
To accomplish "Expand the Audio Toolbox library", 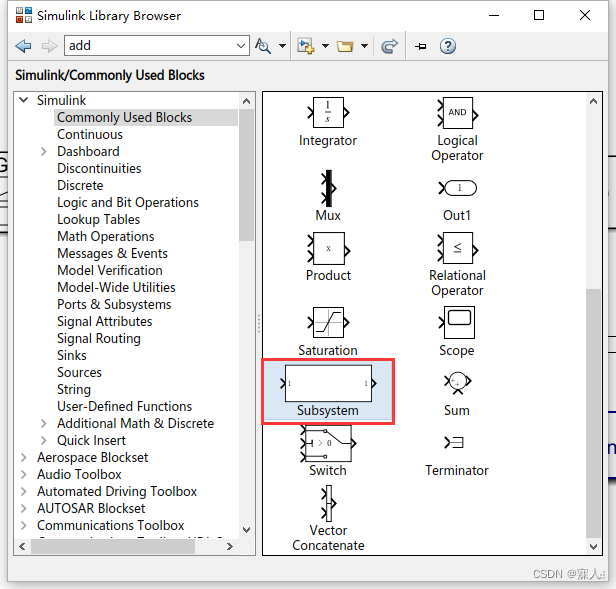I will tap(24, 474).
